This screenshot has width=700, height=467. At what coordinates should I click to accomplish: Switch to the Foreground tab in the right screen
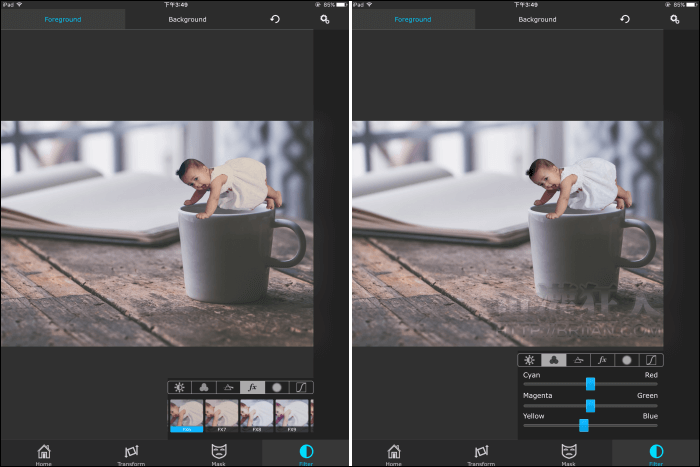coord(413,19)
